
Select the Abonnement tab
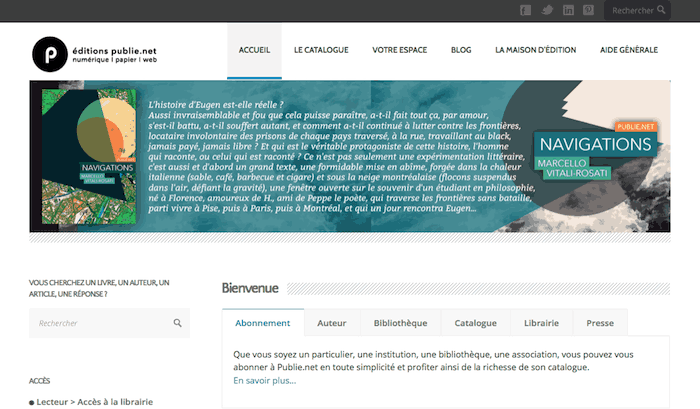[262, 323]
